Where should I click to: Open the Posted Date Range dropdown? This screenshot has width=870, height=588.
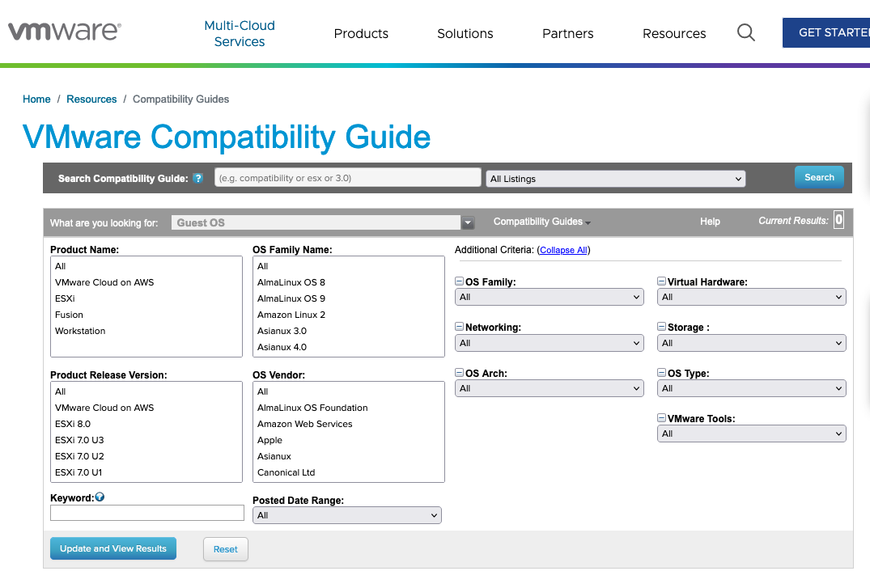click(346, 515)
